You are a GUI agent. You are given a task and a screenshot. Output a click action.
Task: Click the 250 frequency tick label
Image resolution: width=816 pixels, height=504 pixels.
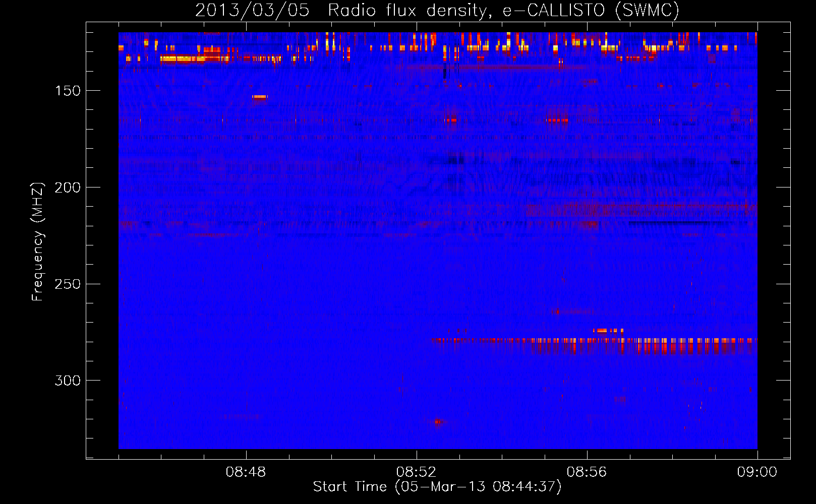[x=68, y=284]
